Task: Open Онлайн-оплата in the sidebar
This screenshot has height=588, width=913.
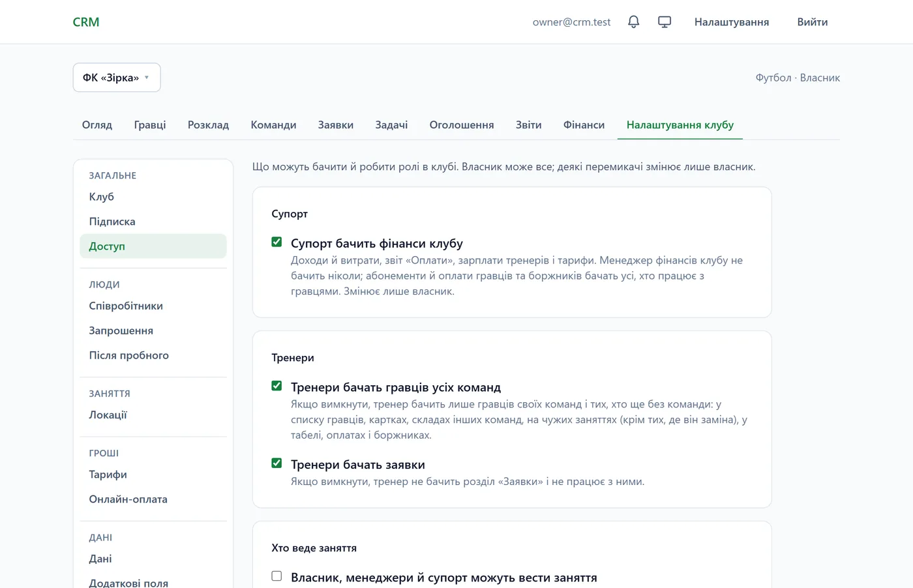Action: 153,499
